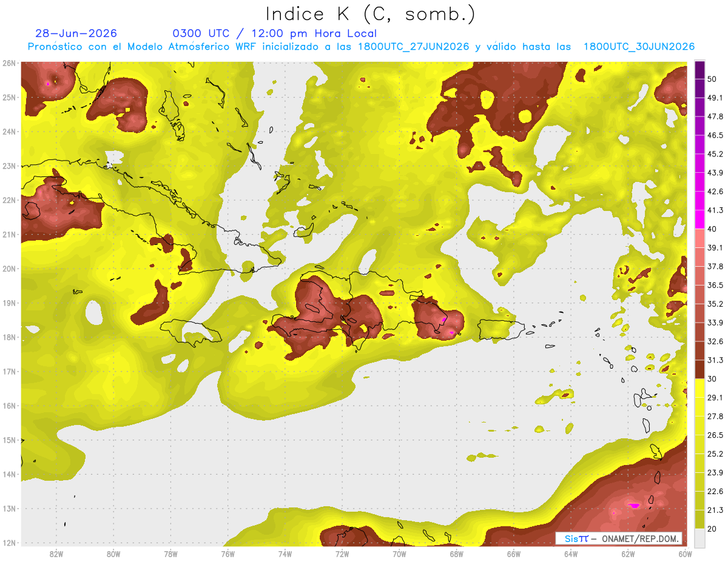Image resolution: width=728 pixels, height=562 pixels.
Task: Click the latitude axis label "24N"
Action: pyautogui.click(x=9, y=132)
